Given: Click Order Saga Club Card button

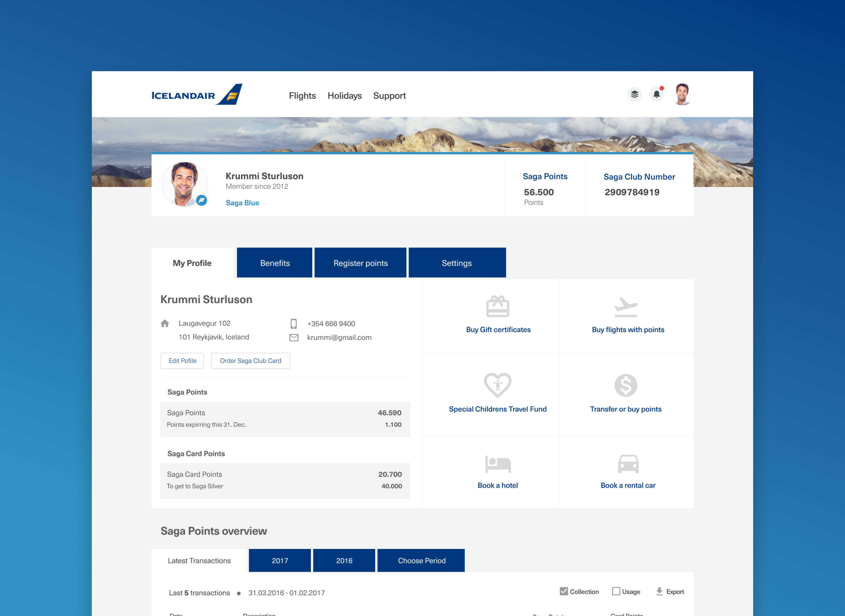Looking at the screenshot, I should point(251,361).
